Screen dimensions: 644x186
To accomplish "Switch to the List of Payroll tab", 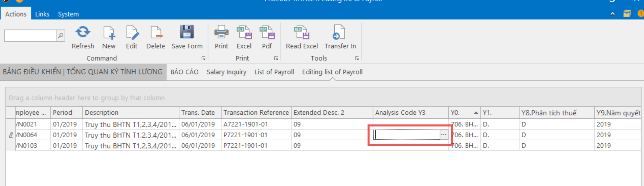I will click(274, 72).
